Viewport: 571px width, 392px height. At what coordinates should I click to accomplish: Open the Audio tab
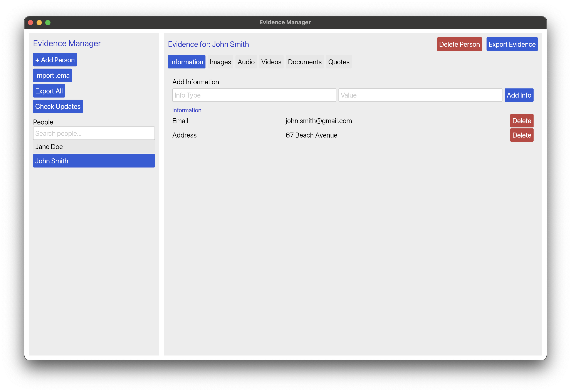[x=246, y=62]
